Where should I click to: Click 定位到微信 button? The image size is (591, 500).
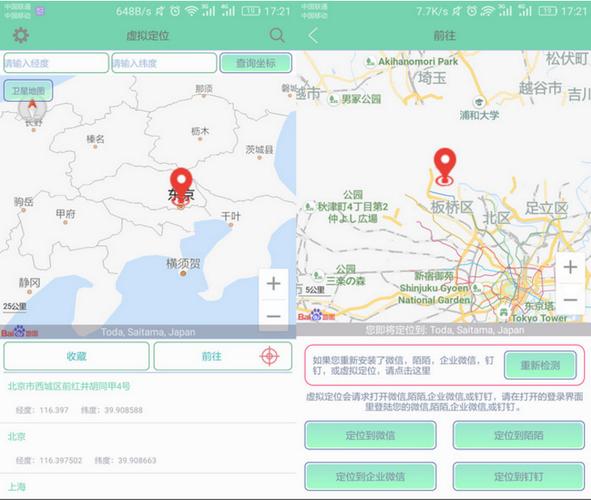(371, 435)
